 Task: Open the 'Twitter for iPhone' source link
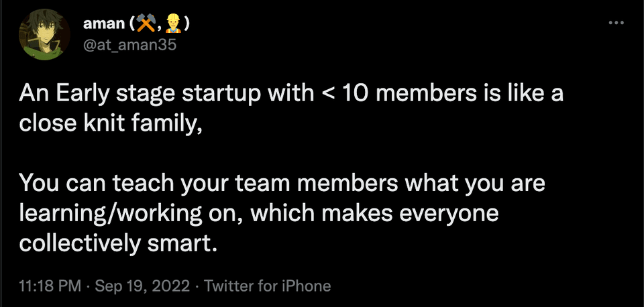[268, 286]
